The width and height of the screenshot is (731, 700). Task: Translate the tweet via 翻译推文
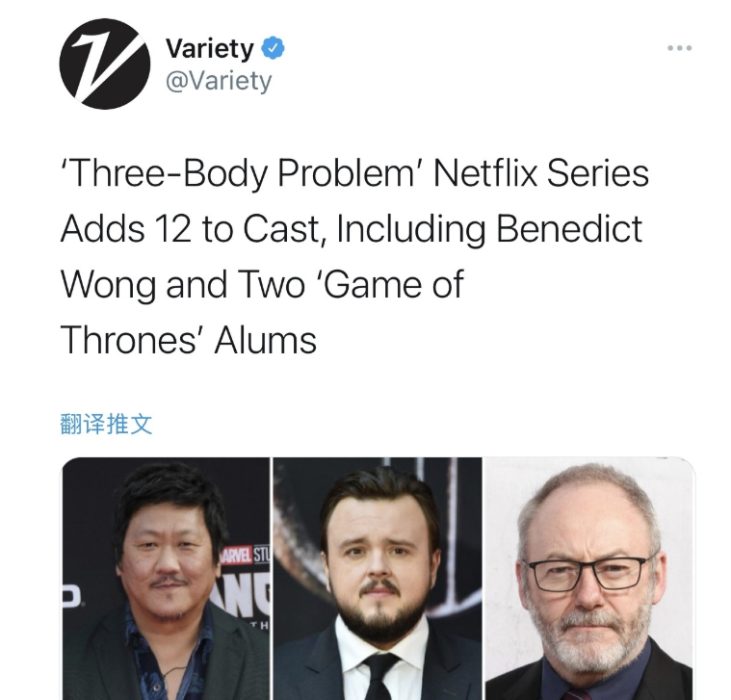coord(106,424)
